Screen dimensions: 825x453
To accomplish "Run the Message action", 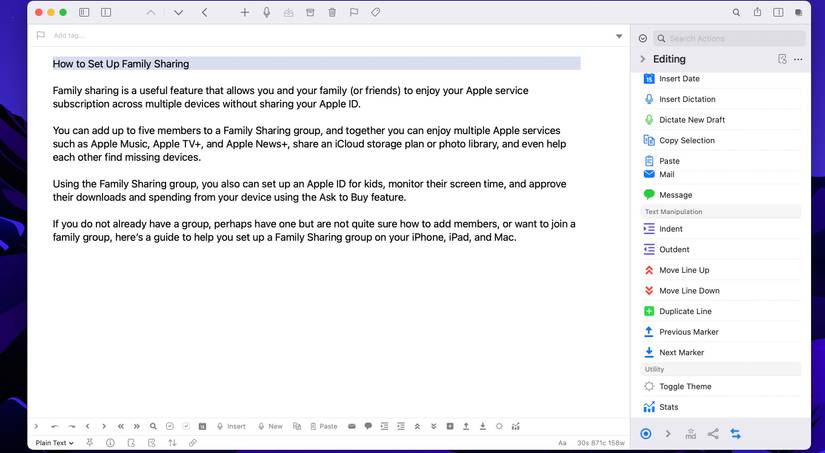I will 721,195.
